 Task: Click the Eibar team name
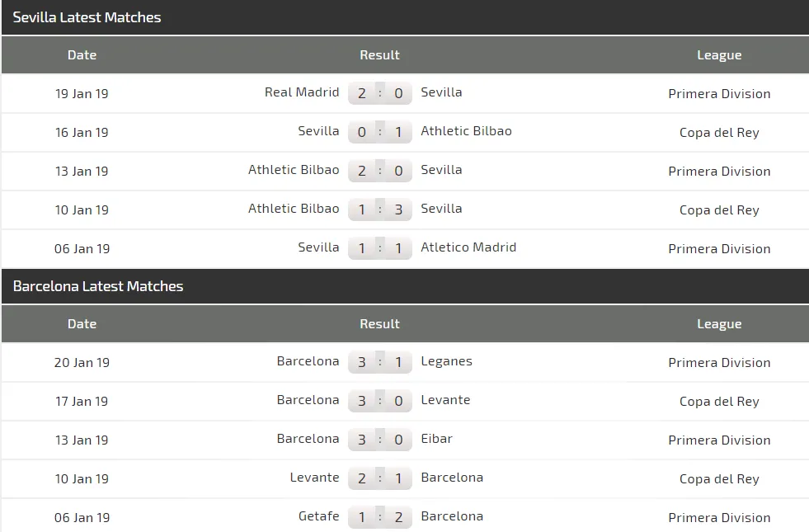pos(436,439)
